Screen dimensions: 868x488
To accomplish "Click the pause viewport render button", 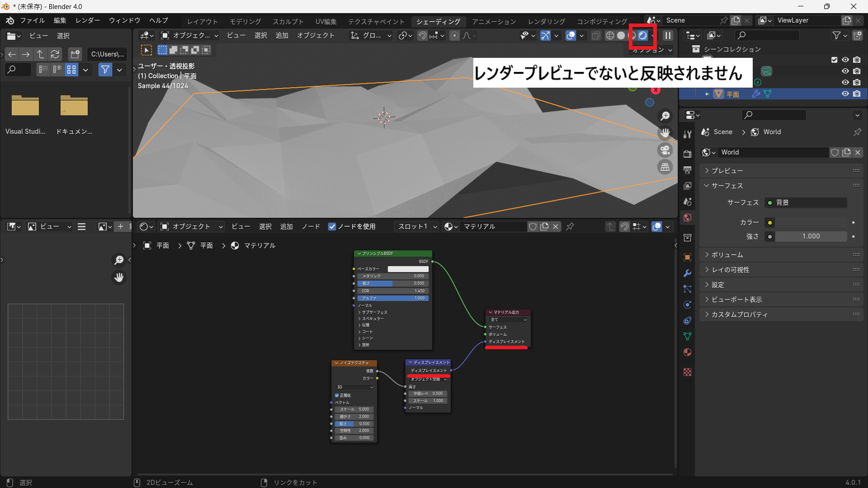I will coord(668,36).
